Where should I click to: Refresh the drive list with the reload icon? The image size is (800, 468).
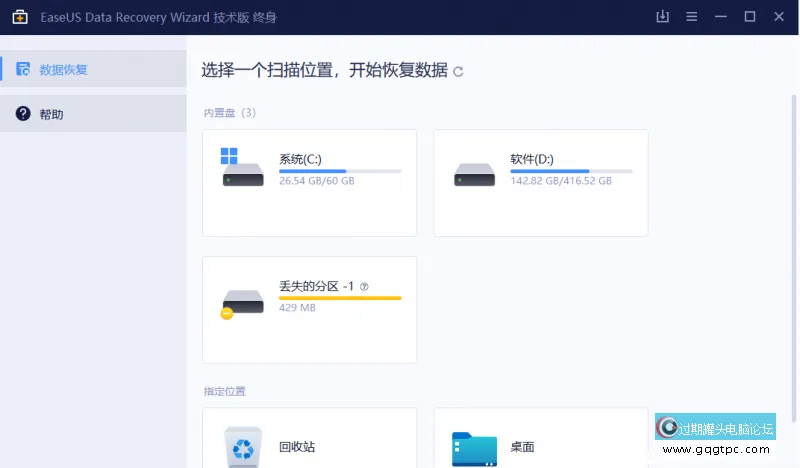click(x=458, y=71)
